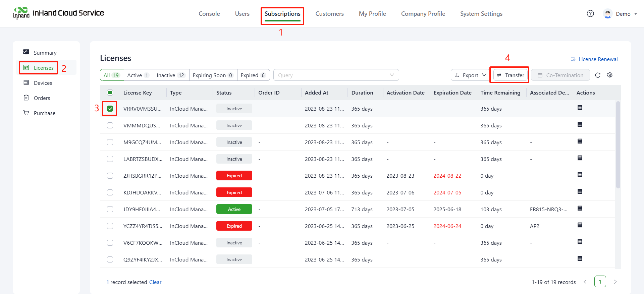This screenshot has width=644, height=294.
Task: Open the License Renewal link
Action: pyautogui.click(x=594, y=59)
